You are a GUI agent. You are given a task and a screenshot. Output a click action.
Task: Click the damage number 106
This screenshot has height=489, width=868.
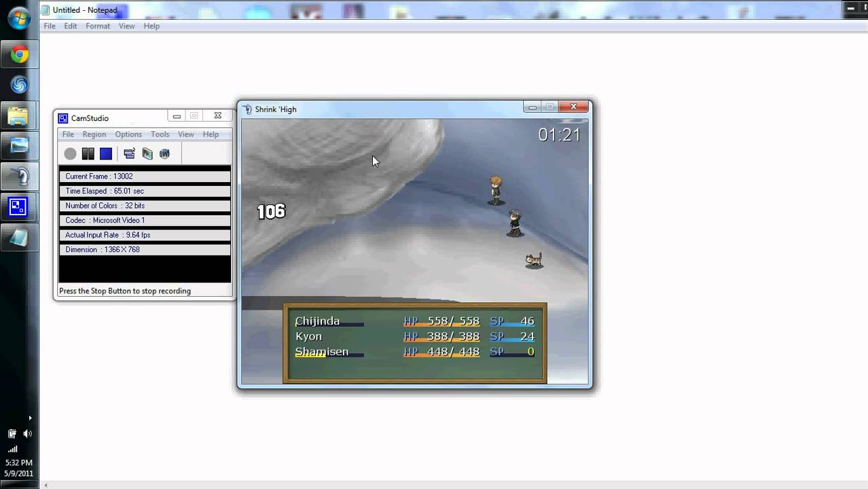point(271,212)
